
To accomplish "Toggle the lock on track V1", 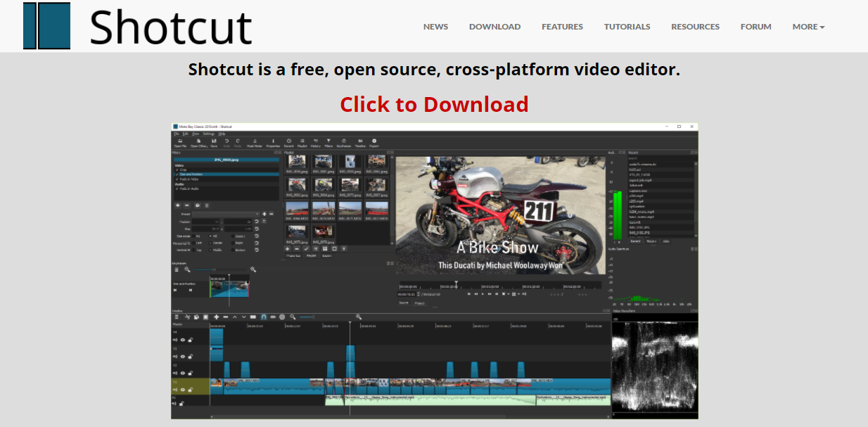I will click(x=190, y=389).
